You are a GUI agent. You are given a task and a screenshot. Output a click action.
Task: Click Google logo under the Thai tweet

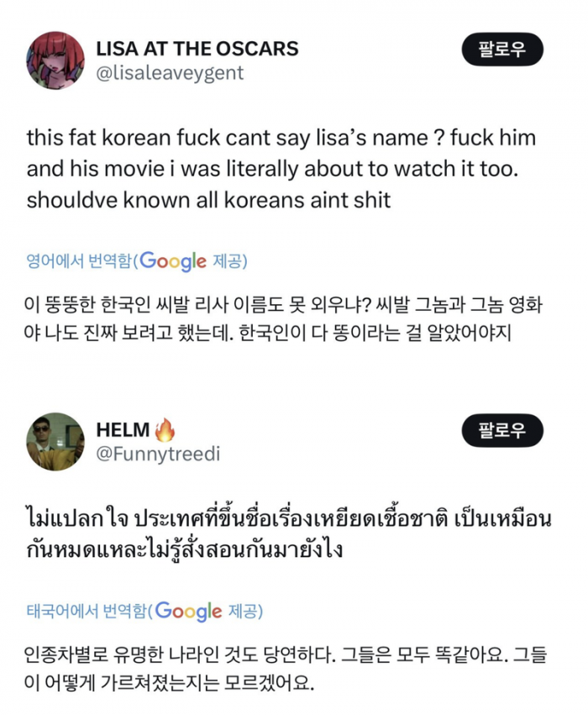pyautogui.click(x=189, y=612)
